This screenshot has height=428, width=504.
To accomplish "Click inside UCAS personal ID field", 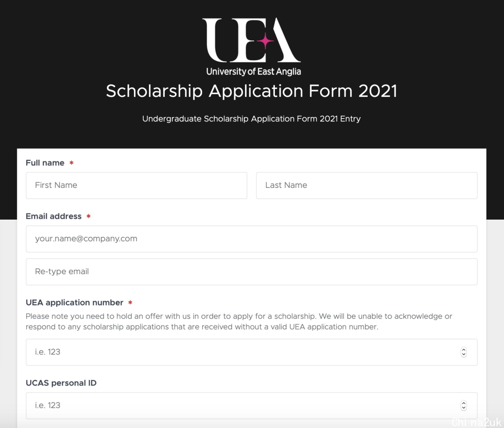I will (252, 406).
